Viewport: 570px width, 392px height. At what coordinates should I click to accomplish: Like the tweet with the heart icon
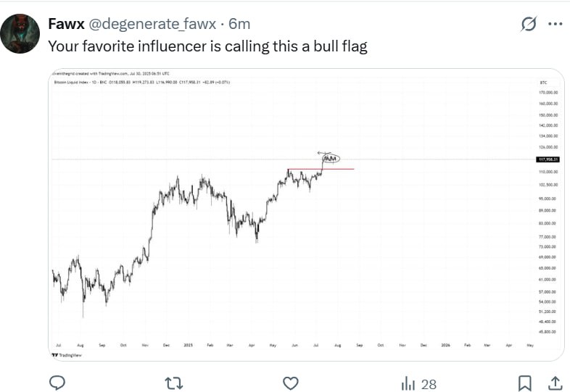(291, 383)
